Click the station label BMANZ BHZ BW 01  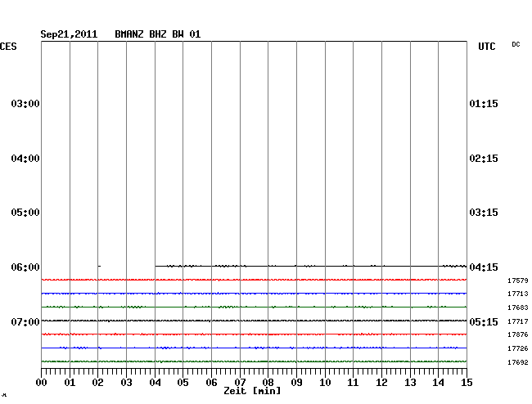[157, 34]
